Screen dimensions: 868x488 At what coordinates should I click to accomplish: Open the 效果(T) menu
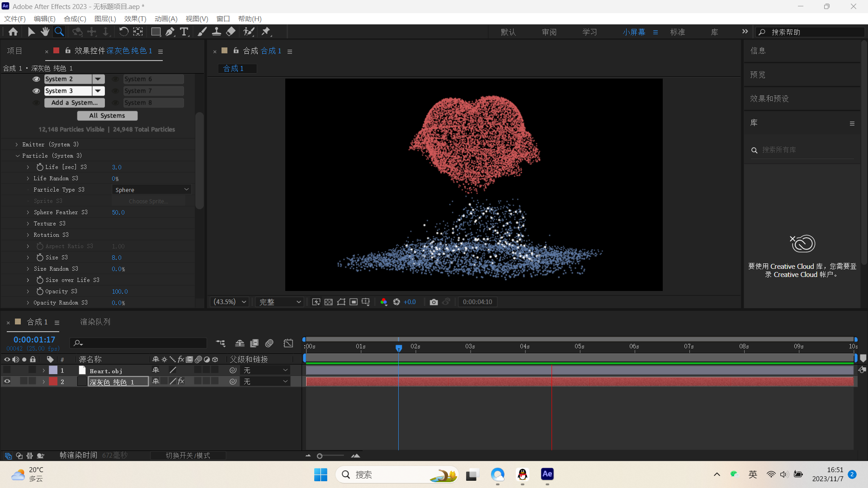[x=135, y=19]
